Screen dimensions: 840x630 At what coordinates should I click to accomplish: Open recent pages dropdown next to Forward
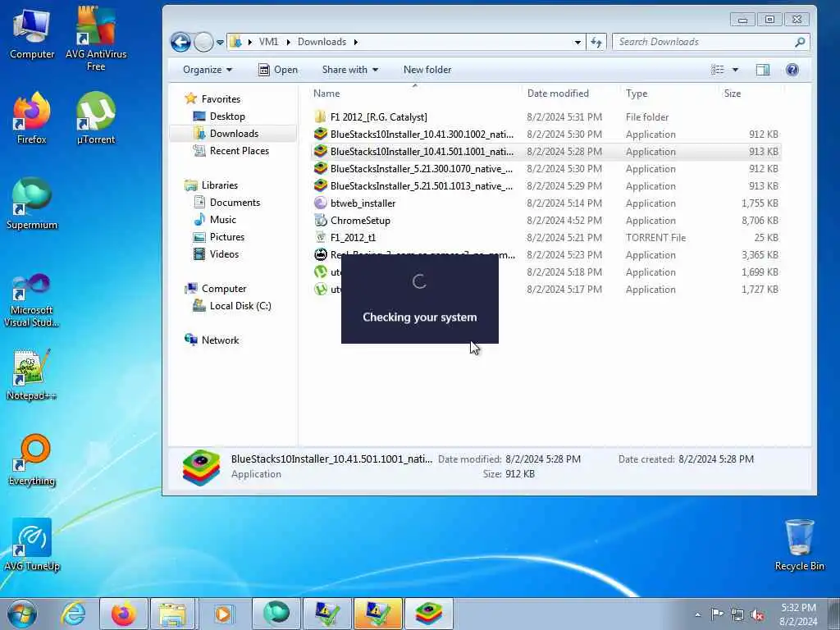tap(220, 42)
